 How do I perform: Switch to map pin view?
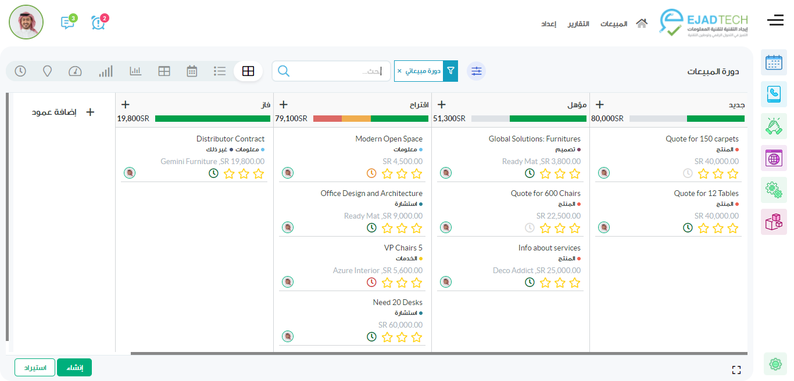tap(47, 71)
